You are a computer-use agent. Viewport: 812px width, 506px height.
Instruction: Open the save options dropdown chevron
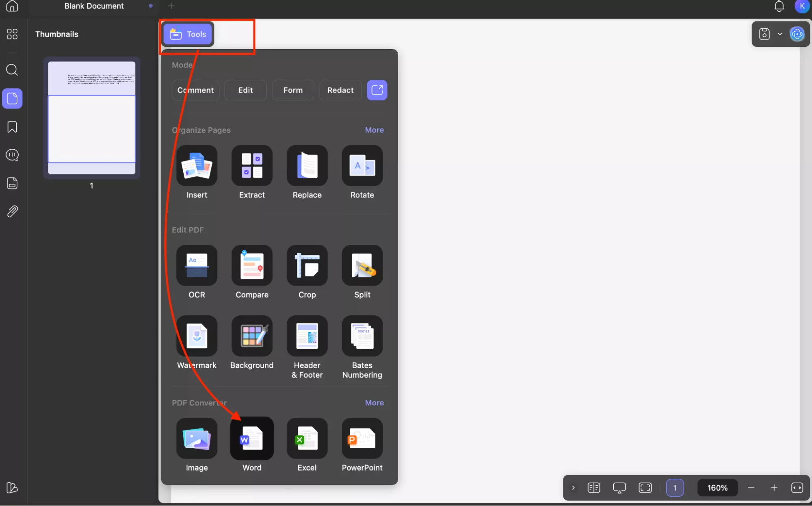tap(779, 34)
